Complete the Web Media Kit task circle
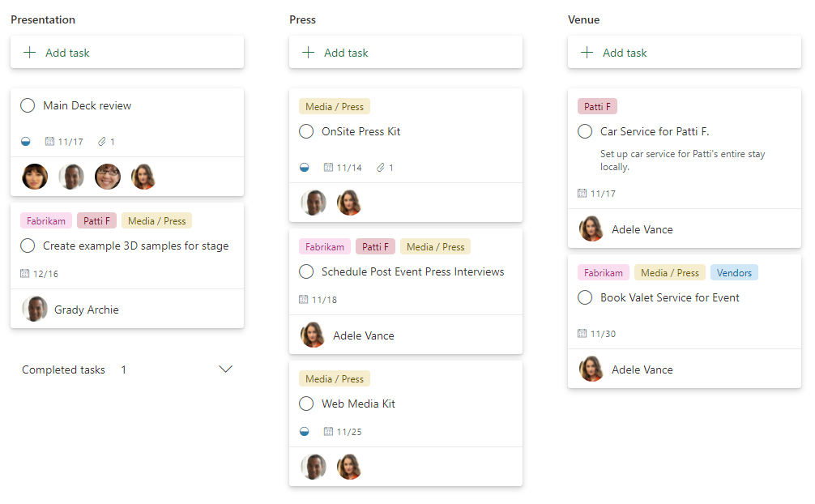 coord(306,404)
